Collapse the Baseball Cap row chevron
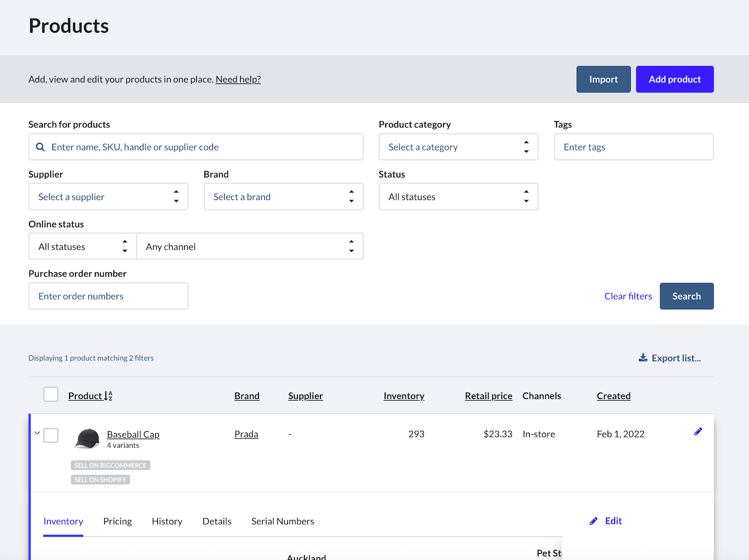This screenshot has width=749, height=560. click(x=37, y=433)
